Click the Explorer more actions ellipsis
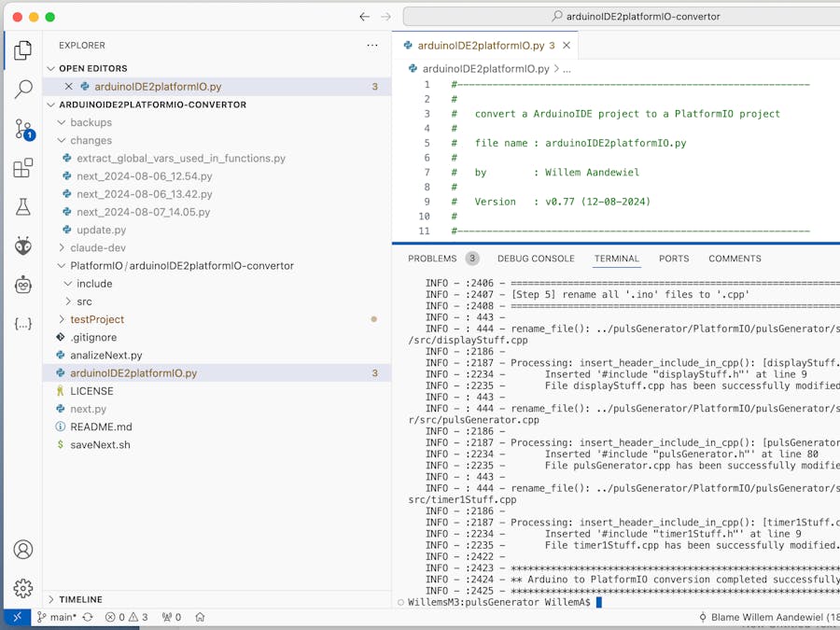Screen dimensions: 840x630 point(372,45)
